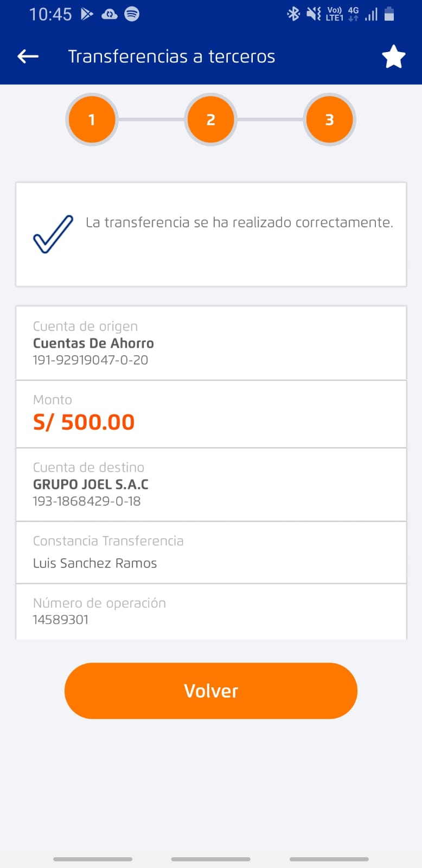Tap the Bluetooth status icon

click(x=293, y=14)
